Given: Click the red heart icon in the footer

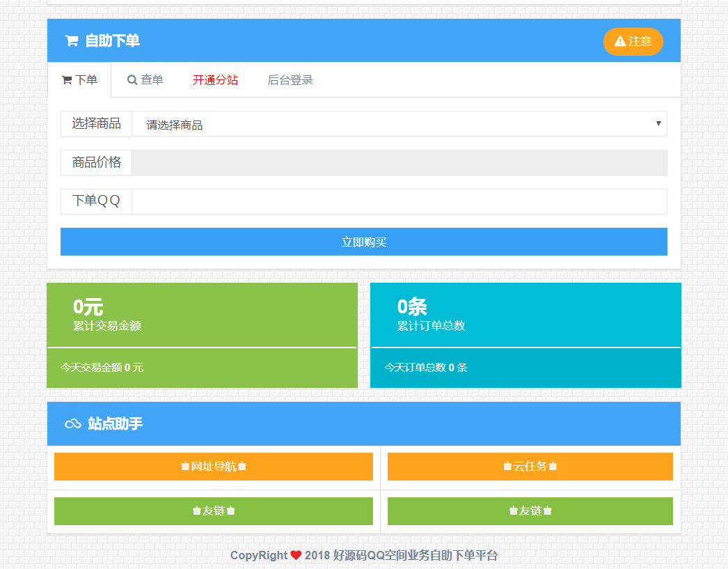Looking at the screenshot, I should pyautogui.click(x=296, y=555).
